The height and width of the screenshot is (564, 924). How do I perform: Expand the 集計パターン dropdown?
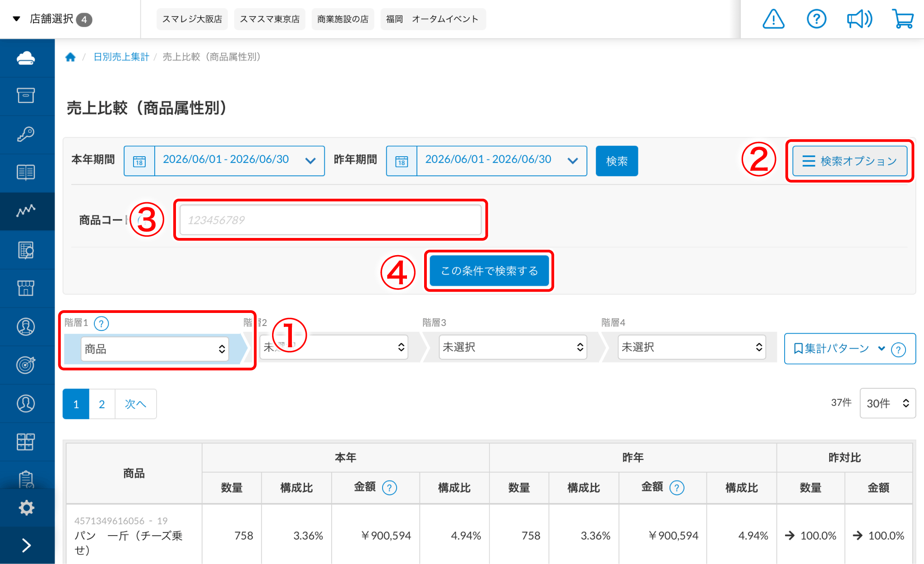click(x=839, y=349)
